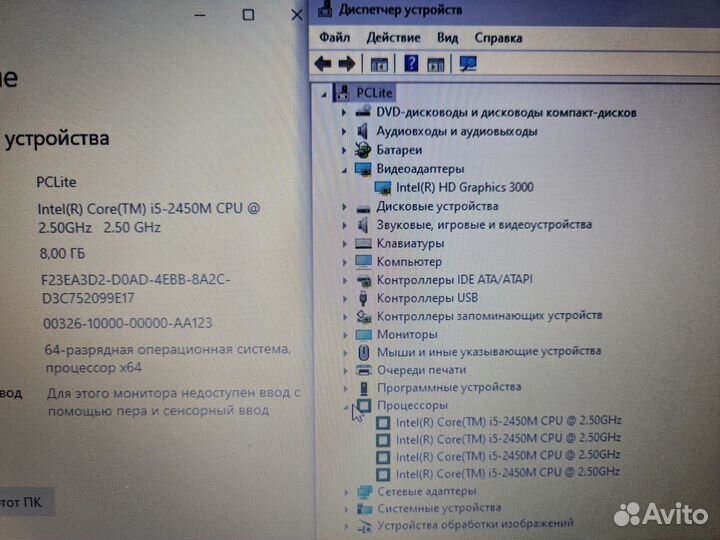Open the Вид menu
The width and height of the screenshot is (720, 540).
click(x=447, y=38)
